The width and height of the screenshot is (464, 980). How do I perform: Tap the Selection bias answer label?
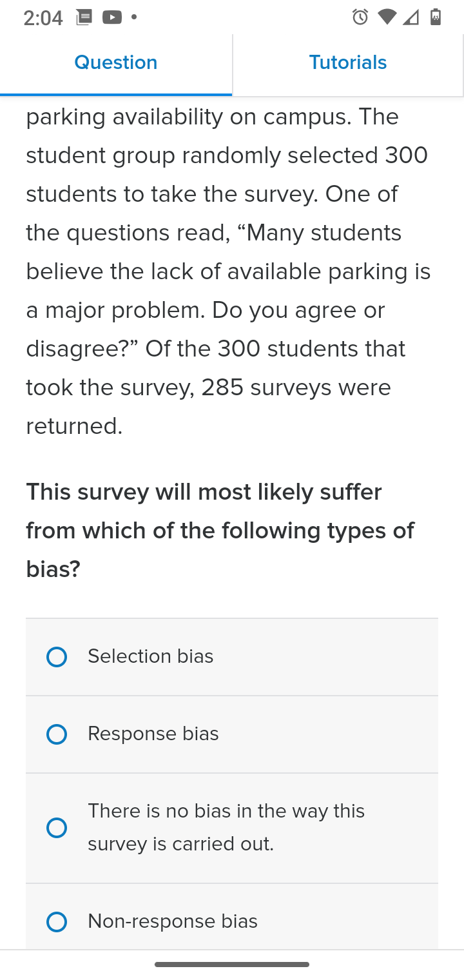tap(151, 656)
